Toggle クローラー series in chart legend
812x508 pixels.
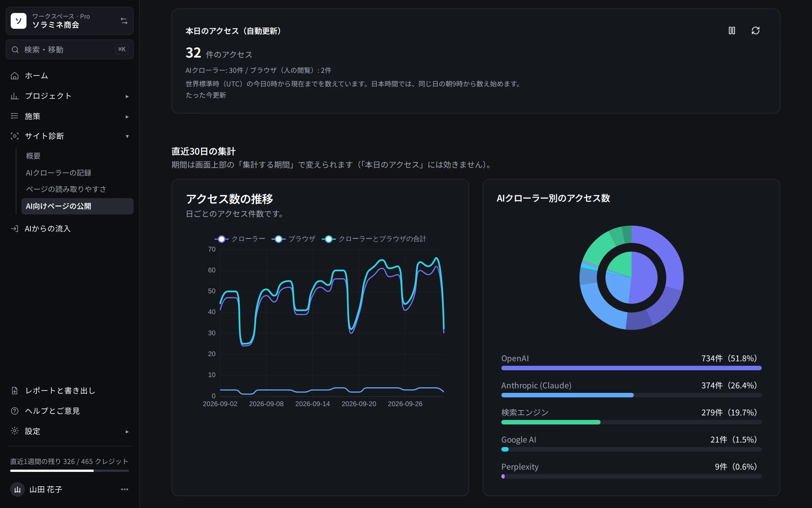tap(240, 239)
